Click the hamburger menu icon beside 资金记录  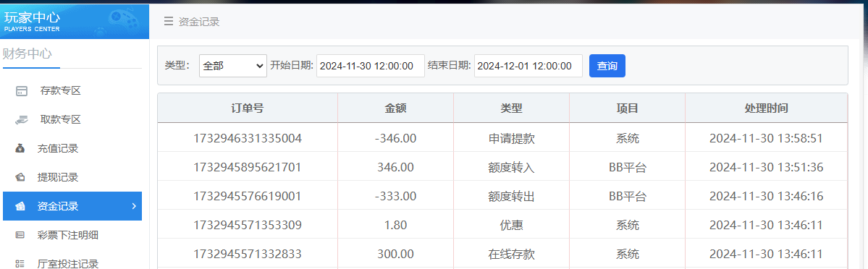(x=168, y=22)
